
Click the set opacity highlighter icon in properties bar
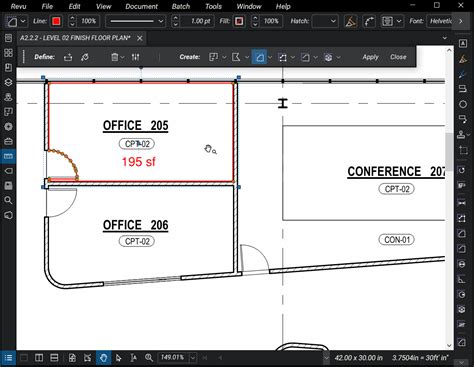[x=350, y=21]
